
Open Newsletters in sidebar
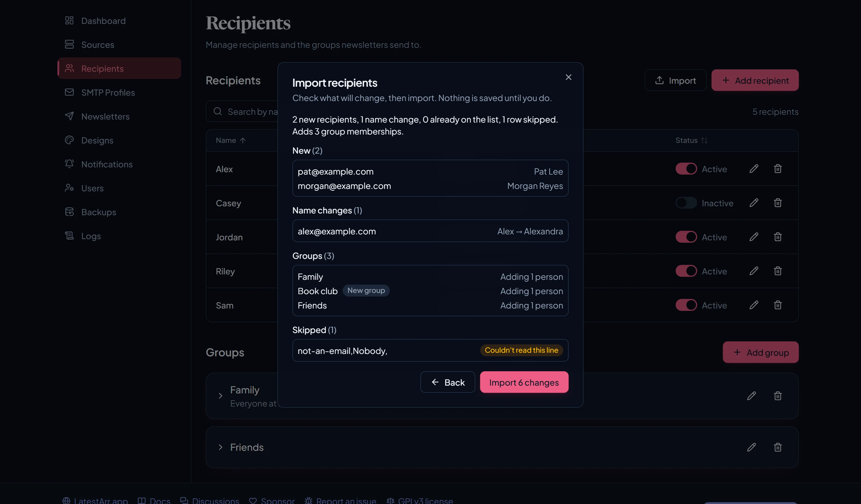click(x=119, y=116)
